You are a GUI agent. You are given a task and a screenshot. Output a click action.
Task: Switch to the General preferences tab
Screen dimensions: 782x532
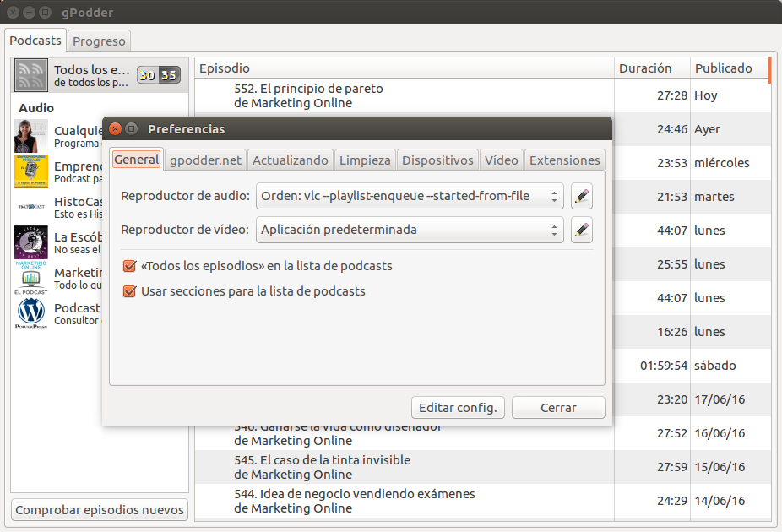point(137,160)
